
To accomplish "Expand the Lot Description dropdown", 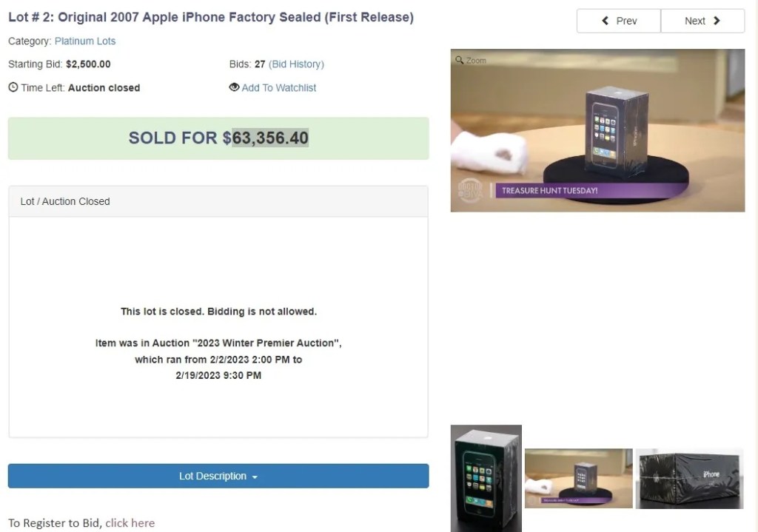I will click(218, 476).
